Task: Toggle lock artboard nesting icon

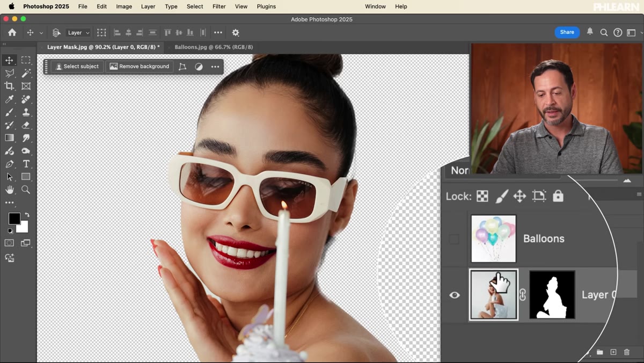Action: 539,196
